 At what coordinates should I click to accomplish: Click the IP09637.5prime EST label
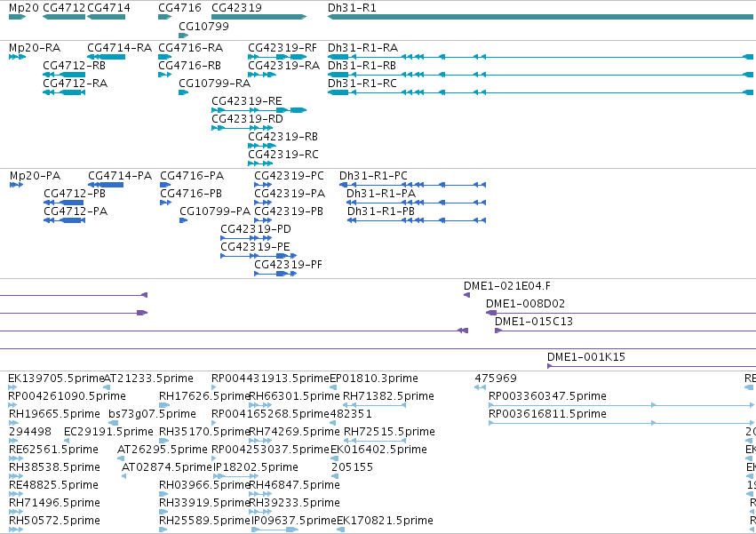294,521
